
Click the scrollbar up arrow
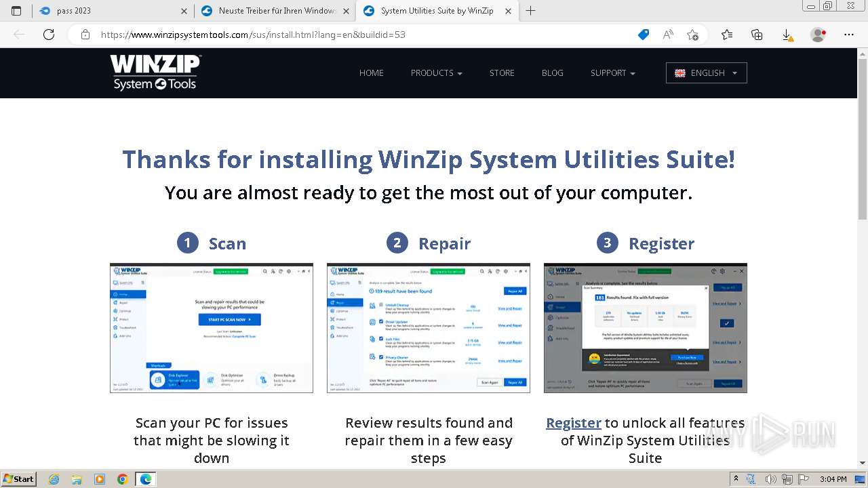863,53
